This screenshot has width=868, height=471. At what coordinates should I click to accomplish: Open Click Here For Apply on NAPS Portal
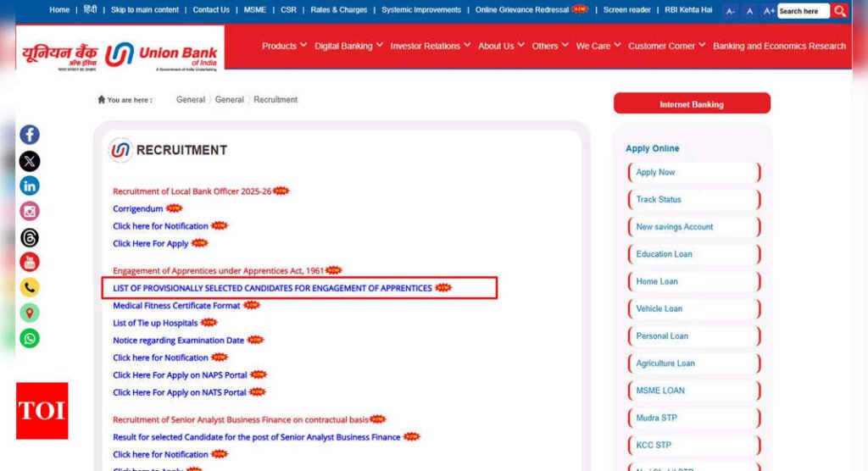pyautogui.click(x=180, y=375)
